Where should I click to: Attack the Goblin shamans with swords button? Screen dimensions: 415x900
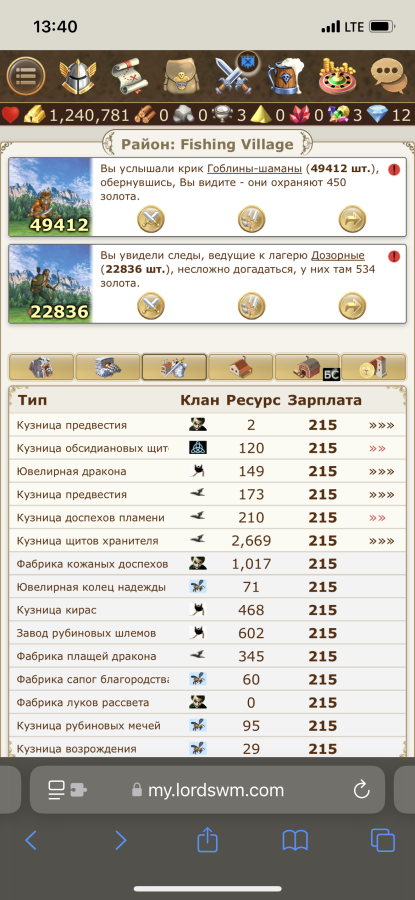(150, 219)
